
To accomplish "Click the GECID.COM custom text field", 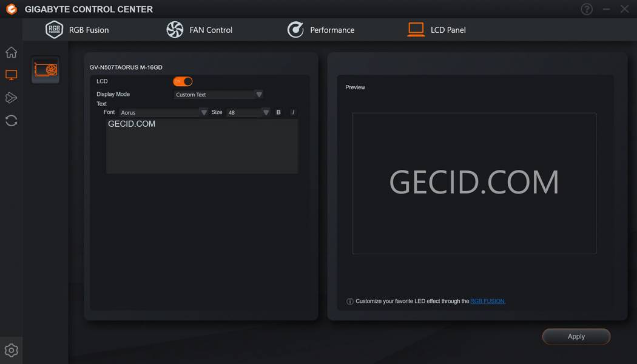I will coord(202,146).
